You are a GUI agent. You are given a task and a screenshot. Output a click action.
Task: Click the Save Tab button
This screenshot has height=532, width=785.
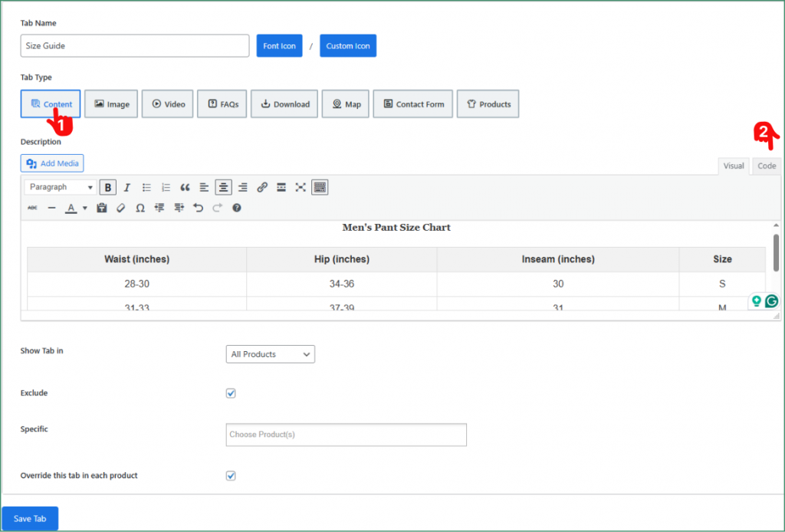tap(30, 519)
